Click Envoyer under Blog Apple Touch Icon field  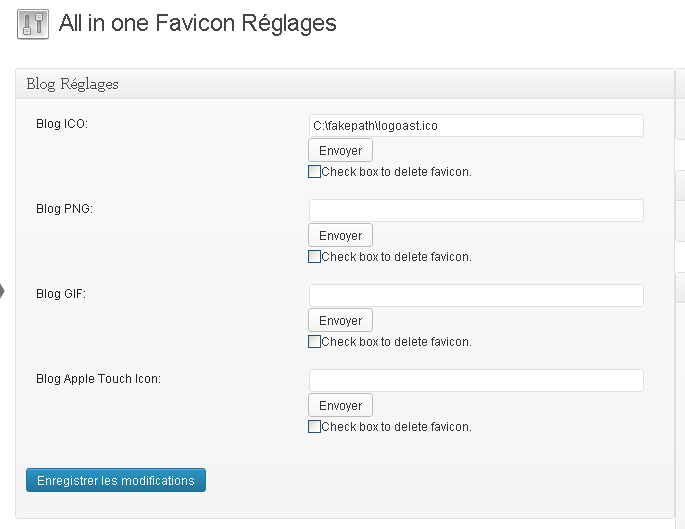[340, 406]
